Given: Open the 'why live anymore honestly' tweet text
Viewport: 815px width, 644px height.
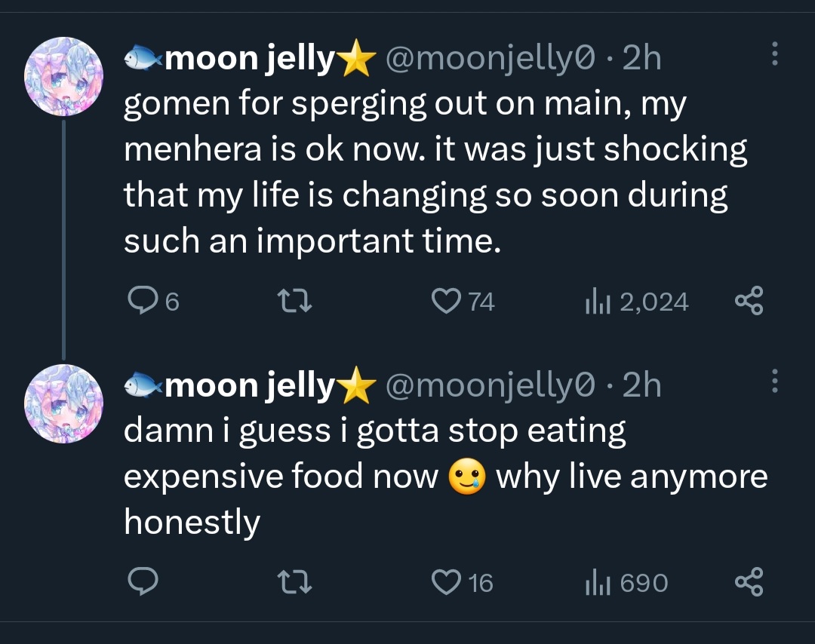Looking at the screenshot, I should 445,477.
